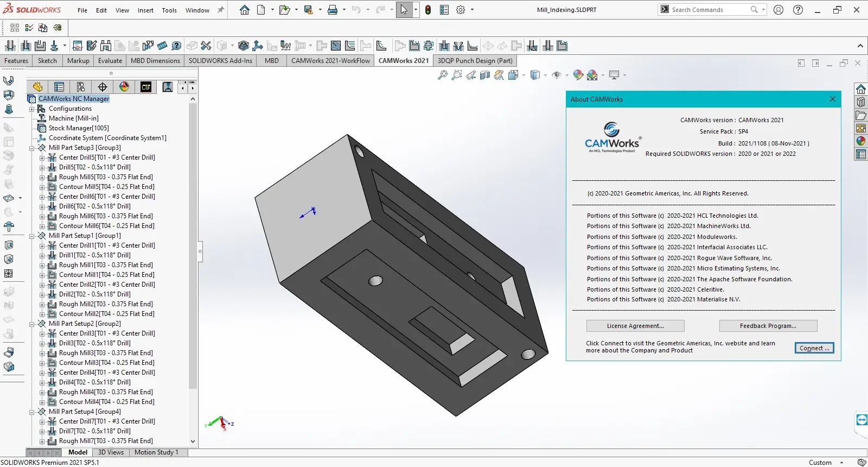Viewport: 868px width, 467px height.
Task: Open the Insert menu
Action: pos(145,10)
